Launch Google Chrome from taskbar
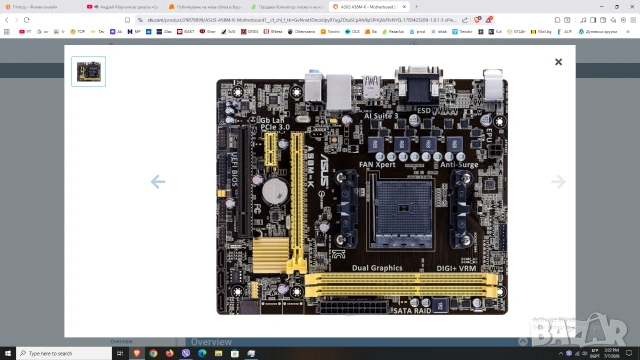The height and width of the screenshot is (360, 640). [153, 353]
